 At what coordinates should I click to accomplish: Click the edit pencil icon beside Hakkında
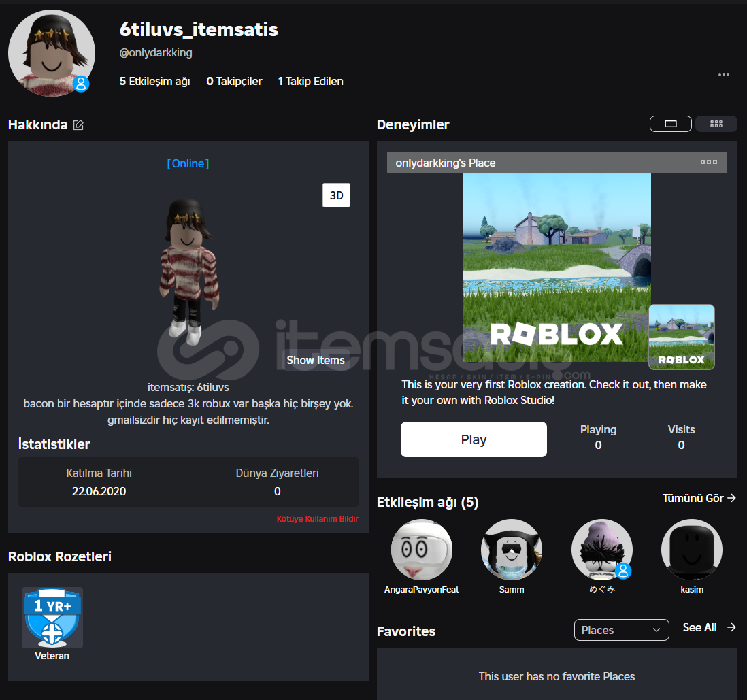[78, 125]
